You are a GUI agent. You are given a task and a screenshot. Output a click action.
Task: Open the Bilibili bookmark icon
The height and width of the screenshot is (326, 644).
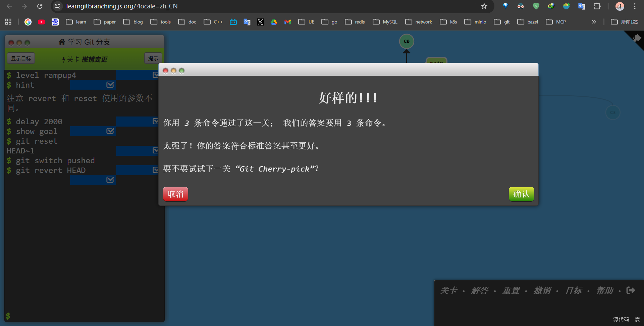click(233, 22)
